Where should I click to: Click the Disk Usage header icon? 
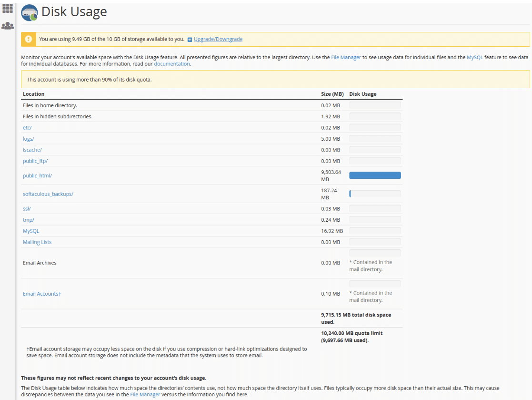30,13
